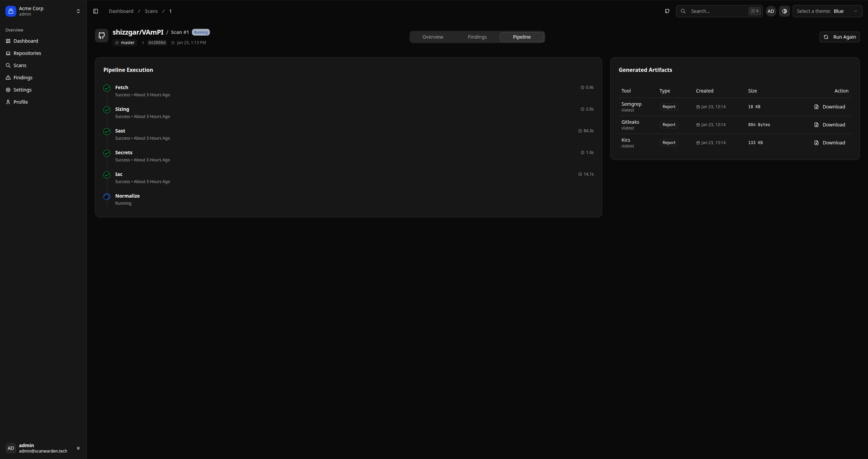The image size is (868, 459).
Task: Click the Fetch success checkmark icon
Action: pyautogui.click(x=107, y=88)
